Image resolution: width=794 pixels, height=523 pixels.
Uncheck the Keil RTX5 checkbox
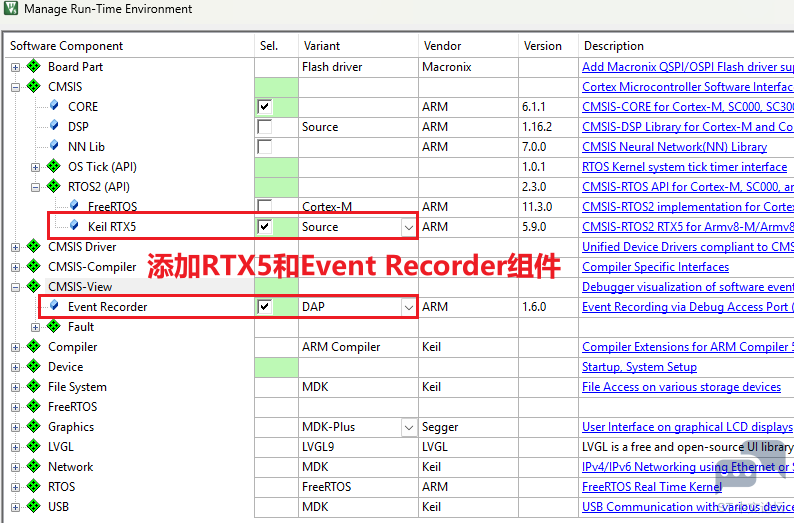pyautogui.click(x=264, y=227)
